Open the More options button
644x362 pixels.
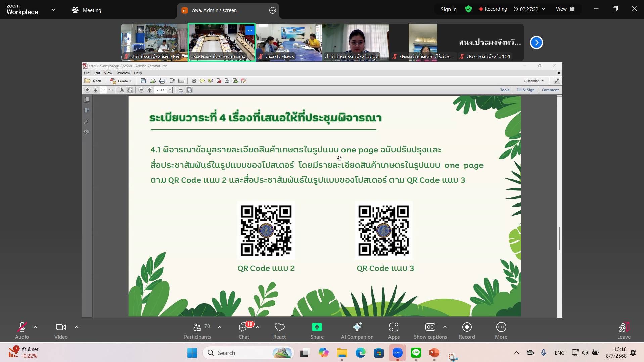point(501,331)
